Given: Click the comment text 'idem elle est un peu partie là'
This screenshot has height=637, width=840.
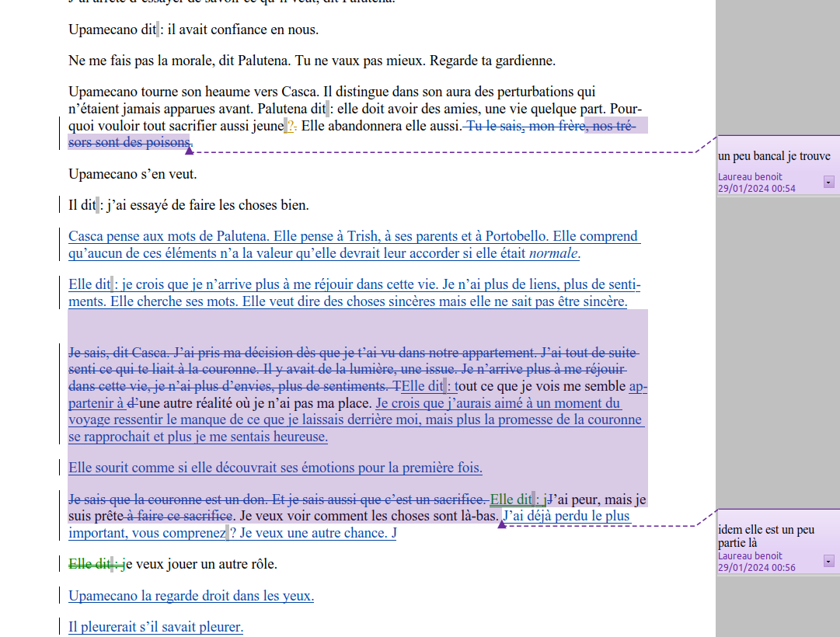Looking at the screenshot, I should click(765, 536).
